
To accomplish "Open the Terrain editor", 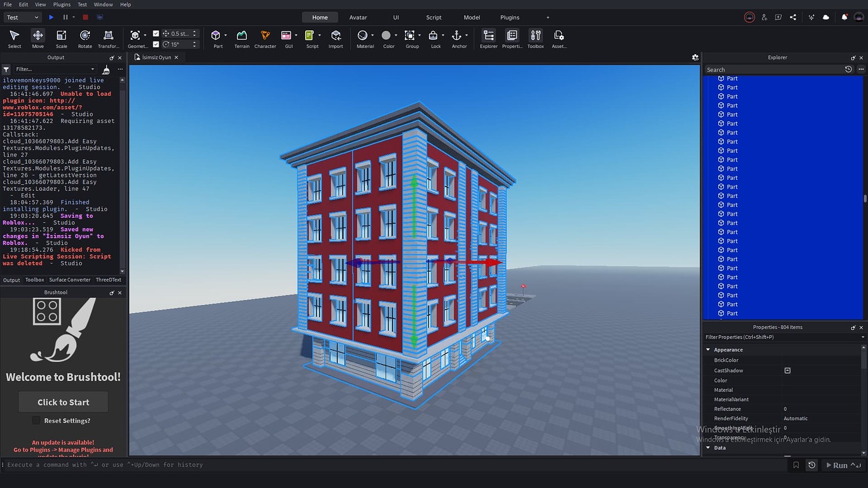I will coord(242,39).
